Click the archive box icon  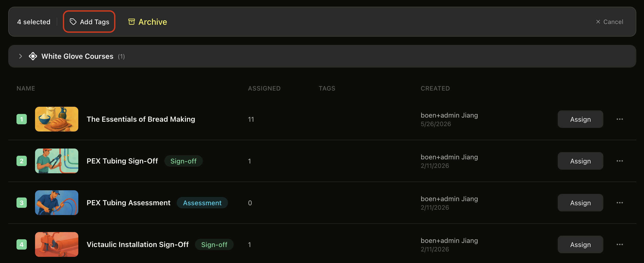(132, 22)
